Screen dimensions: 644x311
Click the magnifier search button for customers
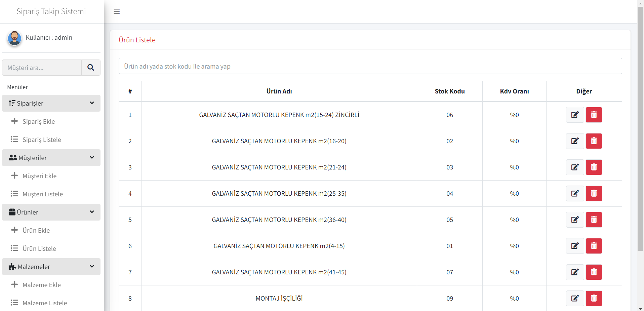coord(91,68)
